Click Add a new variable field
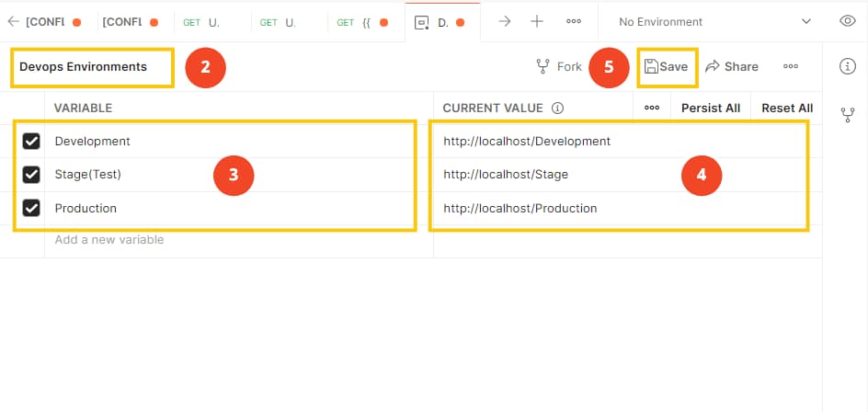Image resolution: width=868 pixels, height=412 pixels. [239, 240]
